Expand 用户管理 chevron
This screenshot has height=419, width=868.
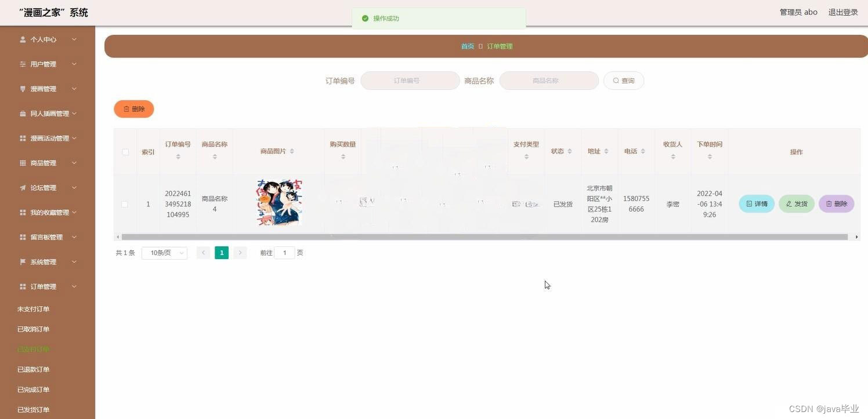pos(74,64)
